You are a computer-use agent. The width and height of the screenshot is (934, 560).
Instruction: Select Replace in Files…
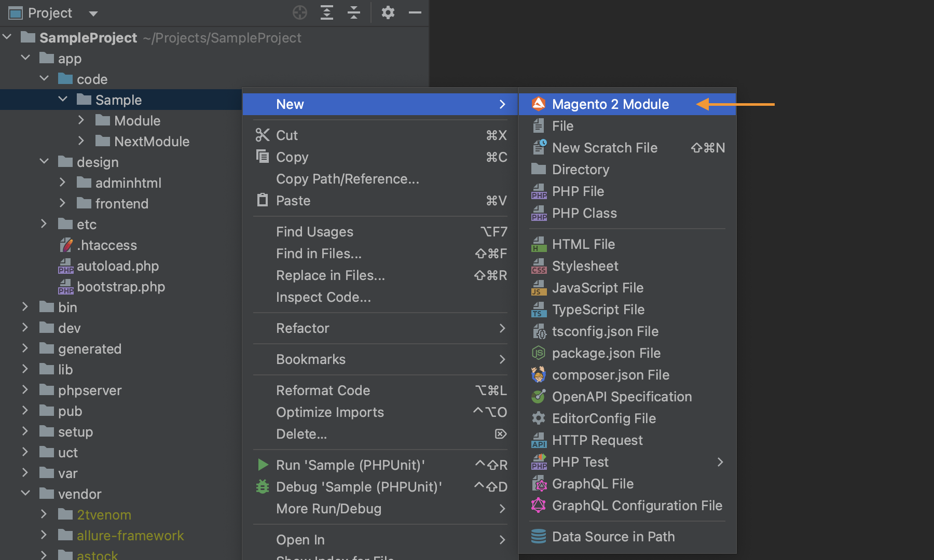(x=380, y=275)
